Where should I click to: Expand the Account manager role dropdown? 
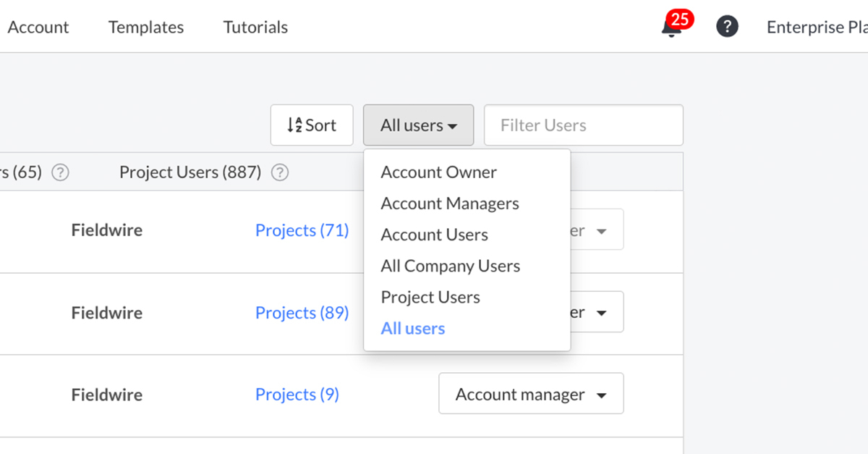click(x=531, y=395)
